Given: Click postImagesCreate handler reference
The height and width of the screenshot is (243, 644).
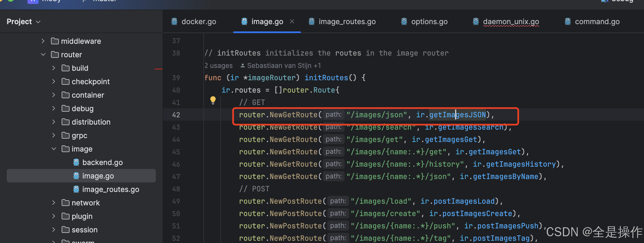Looking at the screenshot, I should point(477,214).
